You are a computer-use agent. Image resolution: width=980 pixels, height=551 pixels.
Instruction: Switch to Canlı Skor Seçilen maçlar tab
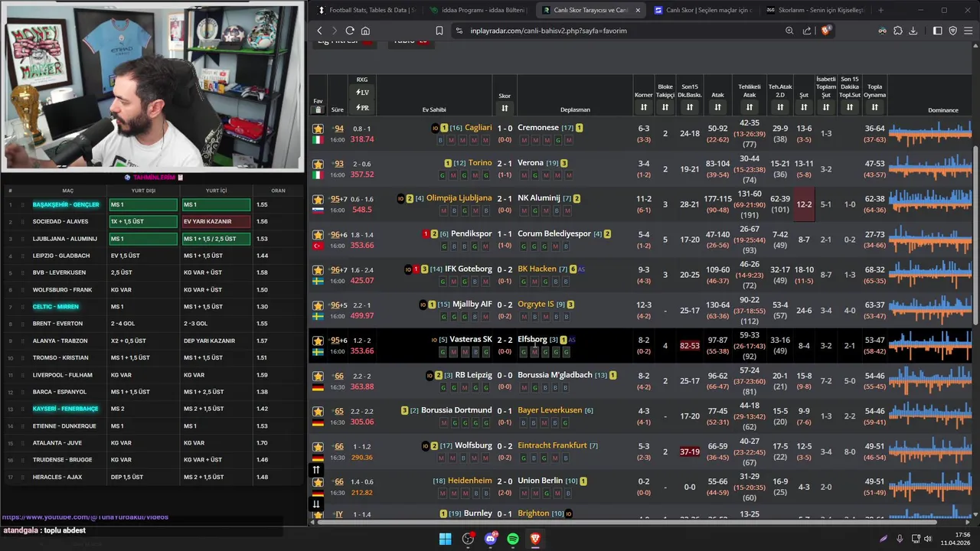(x=702, y=10)
